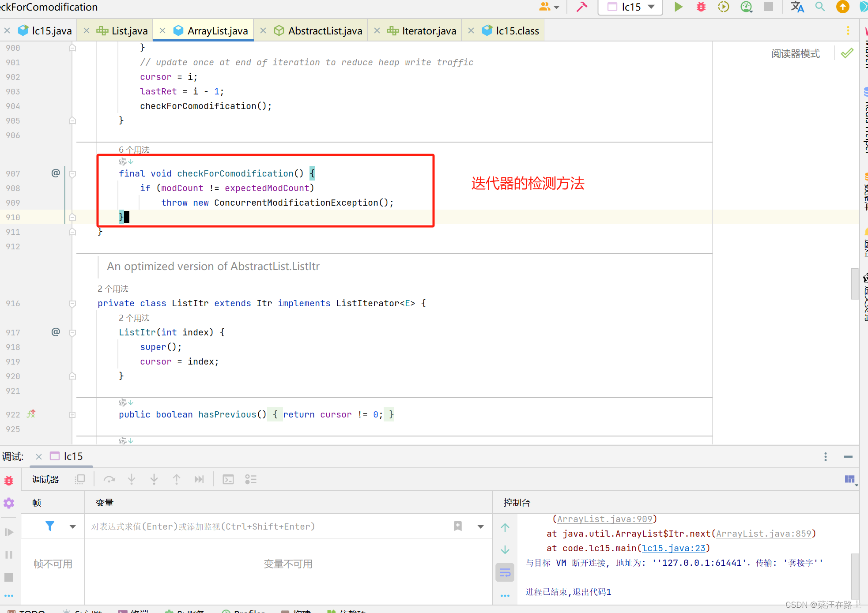
Task: Click the debug layout settings icon
Action: (x=850, y=480)
